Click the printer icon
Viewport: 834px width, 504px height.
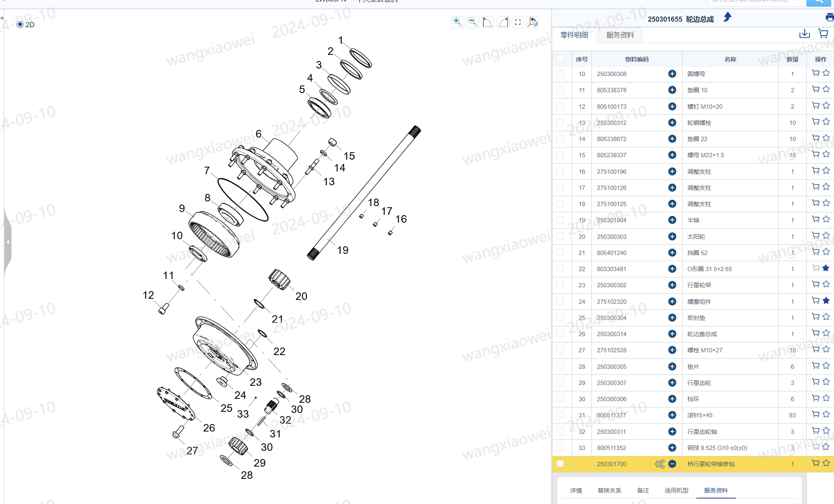pyautogui.click(x=829, y=17)
